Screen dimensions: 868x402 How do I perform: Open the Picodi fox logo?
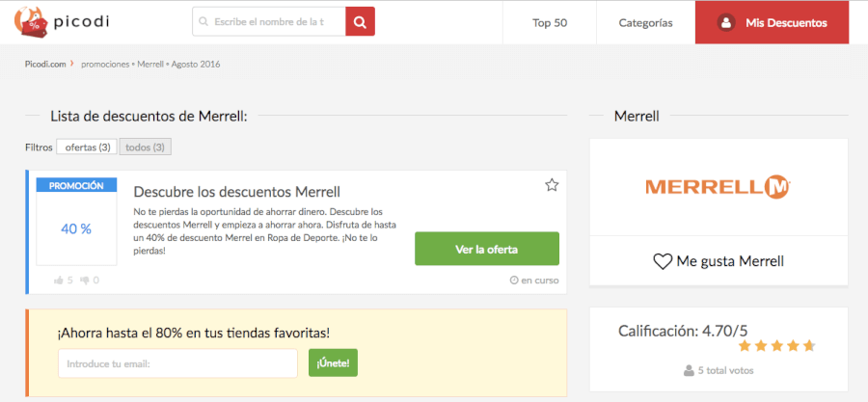[x=61, y=23]
